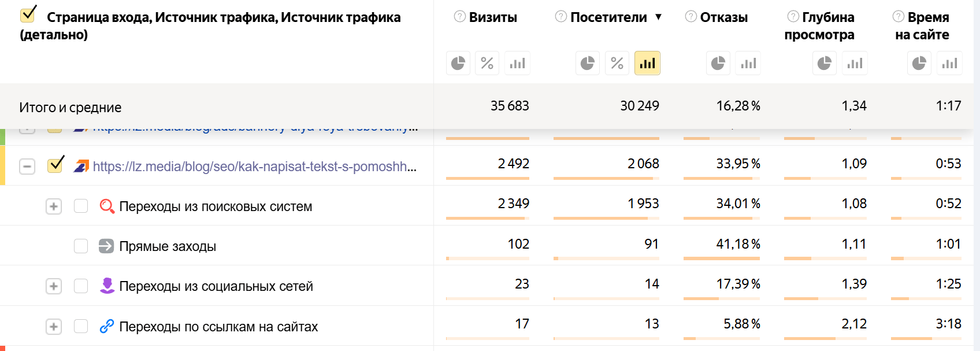The height and width of the screenshot is (351, 980).
Task: Expand Переходы из поисковых систем row
Action: (54, 206)
